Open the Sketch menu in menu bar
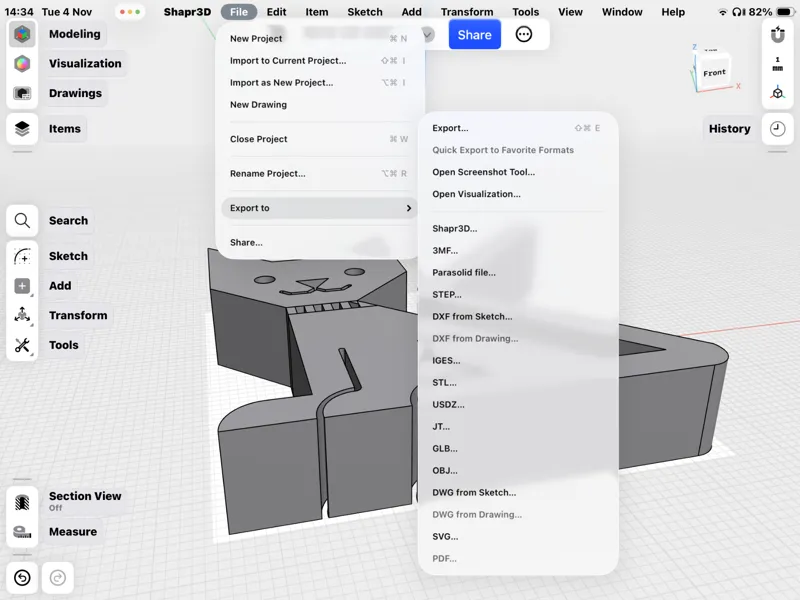This screenshot has width=800, height=600. (365, 12)
